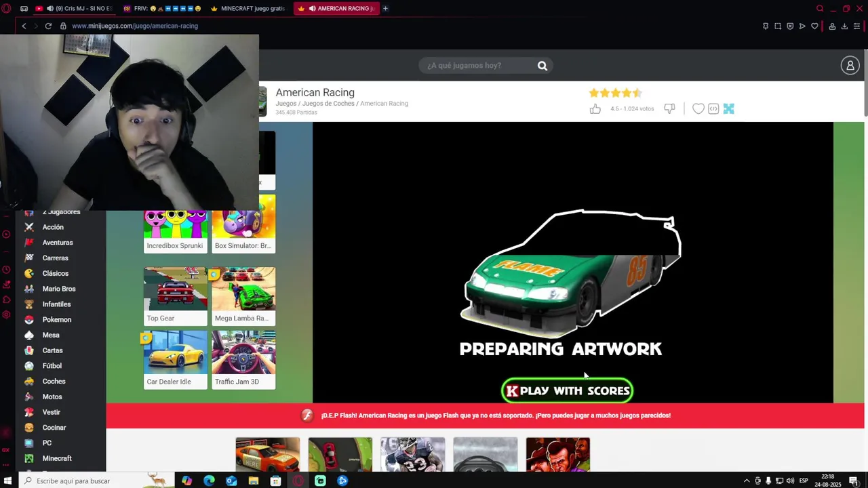Open 'Juegos de Coches' breadcrumb link
This screenshot has height=488, width=868.
click(328, 104)
